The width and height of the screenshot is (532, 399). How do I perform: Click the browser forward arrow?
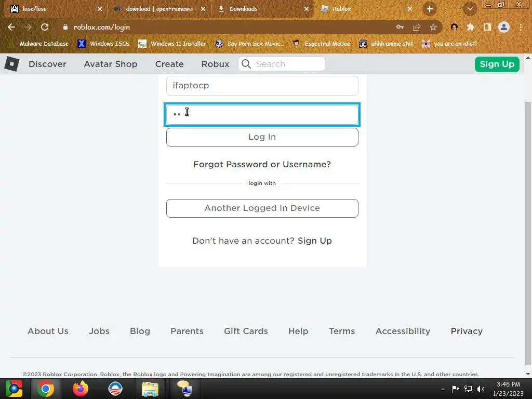(28, 27)
